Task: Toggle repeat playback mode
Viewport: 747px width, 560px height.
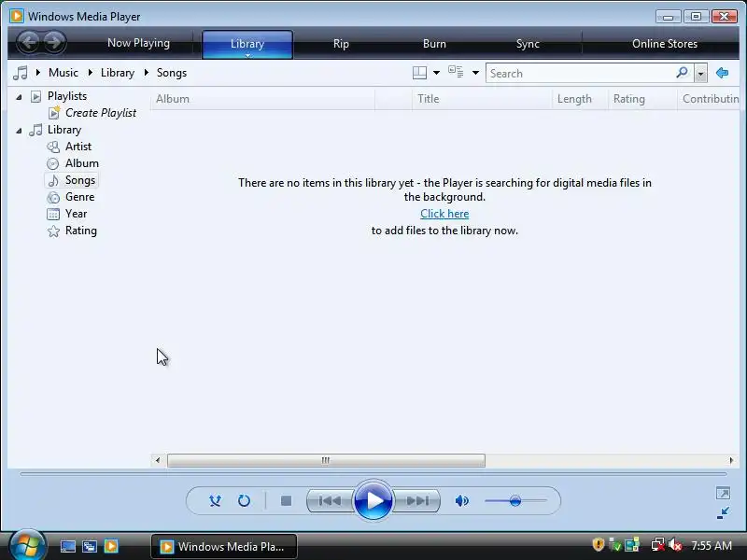Action: (244, 500)
